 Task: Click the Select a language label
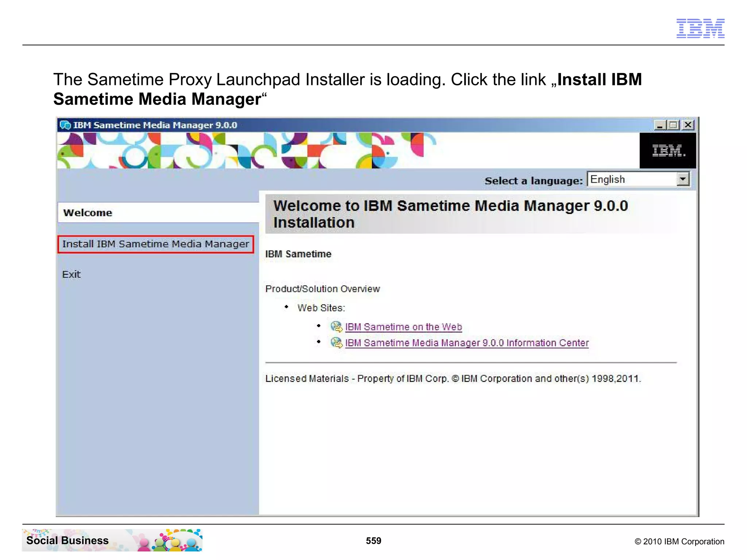[x=534, y=181]
